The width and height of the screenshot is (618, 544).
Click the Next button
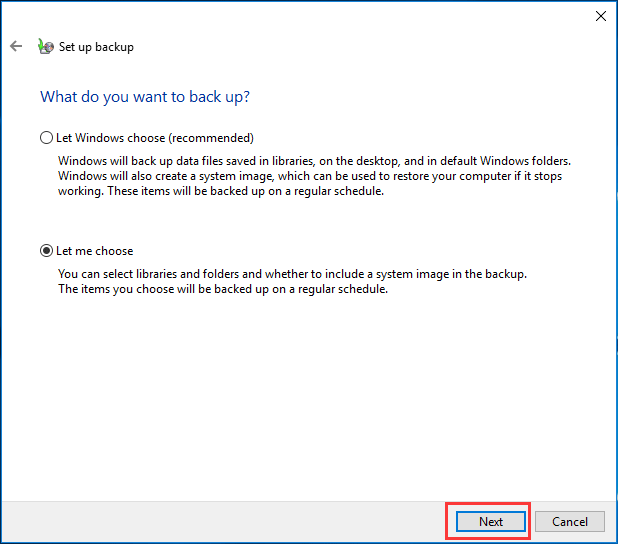(491, 522)
